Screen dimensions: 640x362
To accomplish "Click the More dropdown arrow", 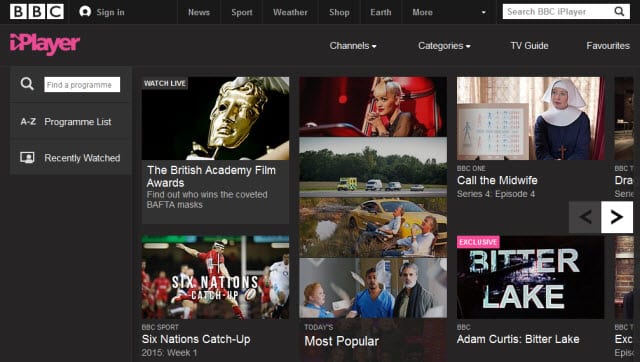I will click(x=484, y=12).
